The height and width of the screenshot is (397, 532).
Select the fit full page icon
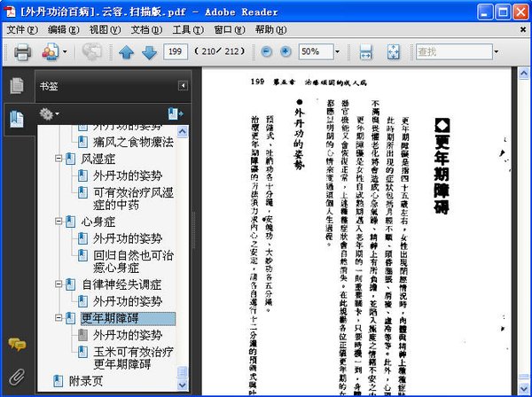coord(393,52)
